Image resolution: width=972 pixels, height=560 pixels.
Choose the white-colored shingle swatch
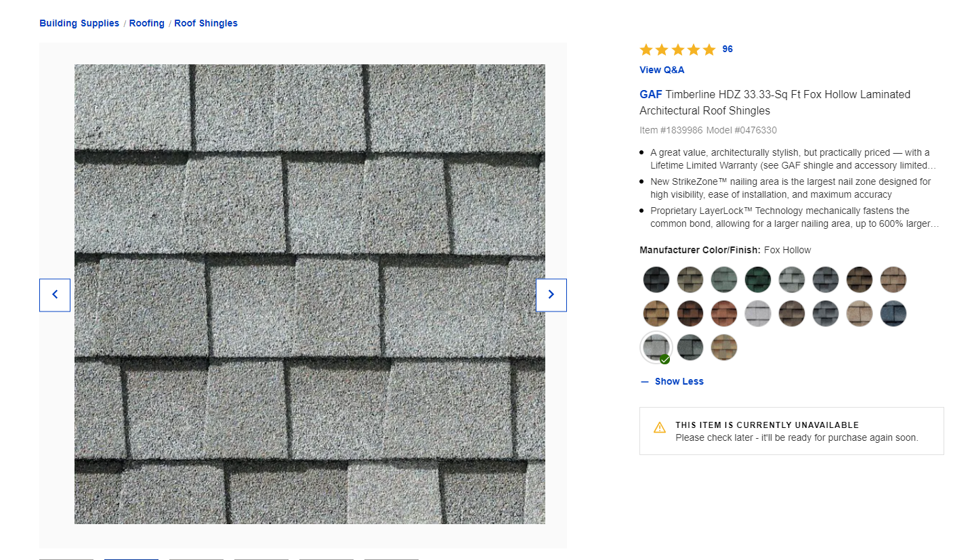click(x=758, y=314)
